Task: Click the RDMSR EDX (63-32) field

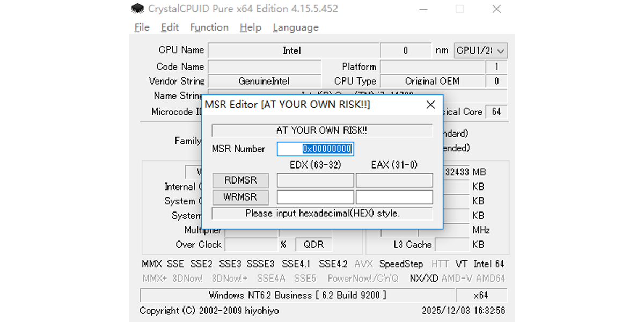Action: tap(316, 180)
